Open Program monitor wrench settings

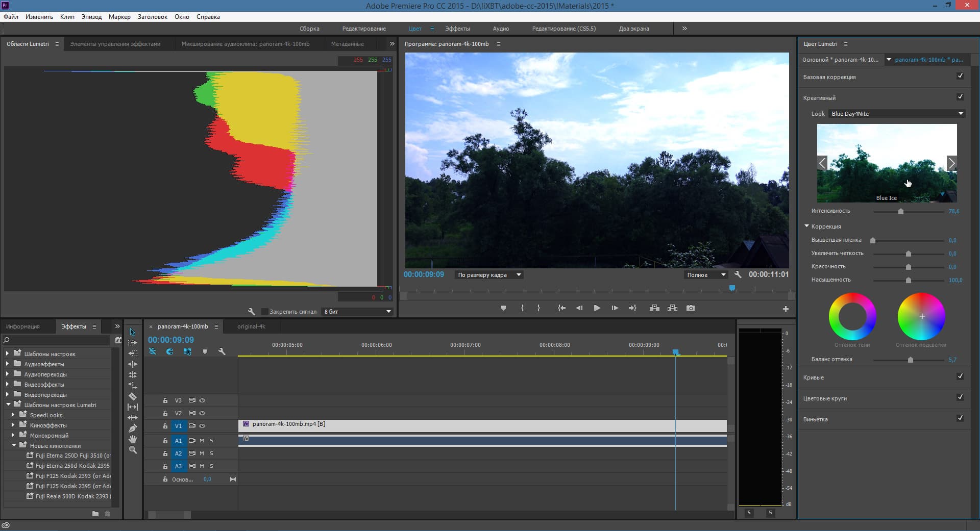[738, 274]
